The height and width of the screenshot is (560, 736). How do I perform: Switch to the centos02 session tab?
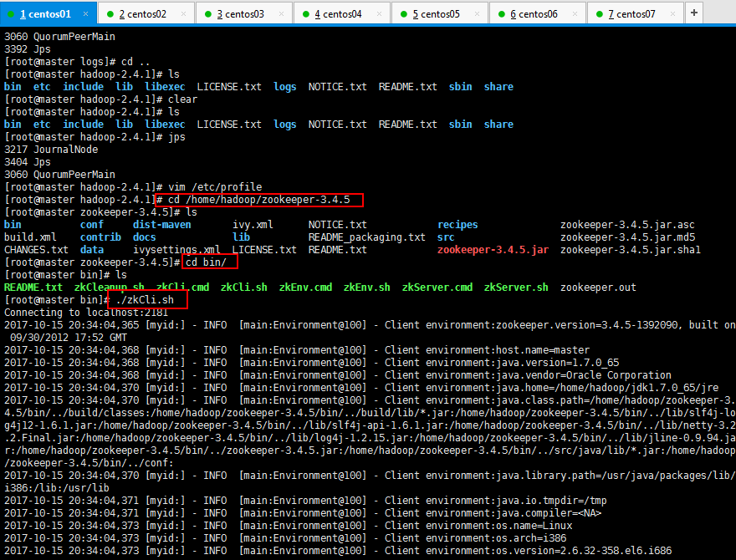coord(142,14)
